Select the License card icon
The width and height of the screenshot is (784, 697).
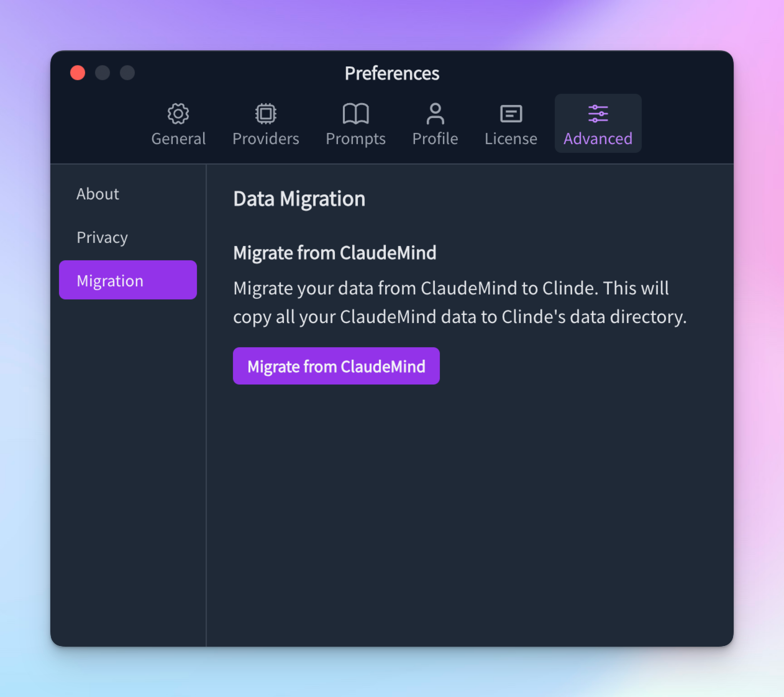coord(511,113)
